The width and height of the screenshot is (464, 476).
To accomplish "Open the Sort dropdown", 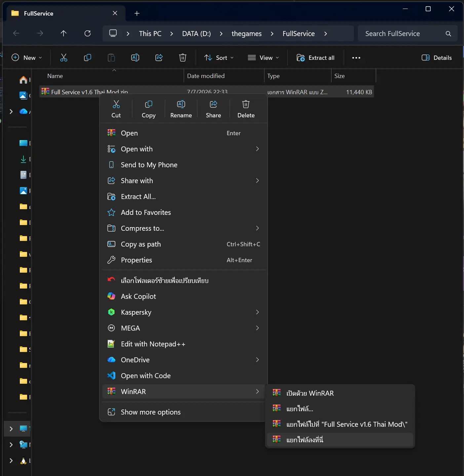I will pyautogui.click(x=218, y=58).
